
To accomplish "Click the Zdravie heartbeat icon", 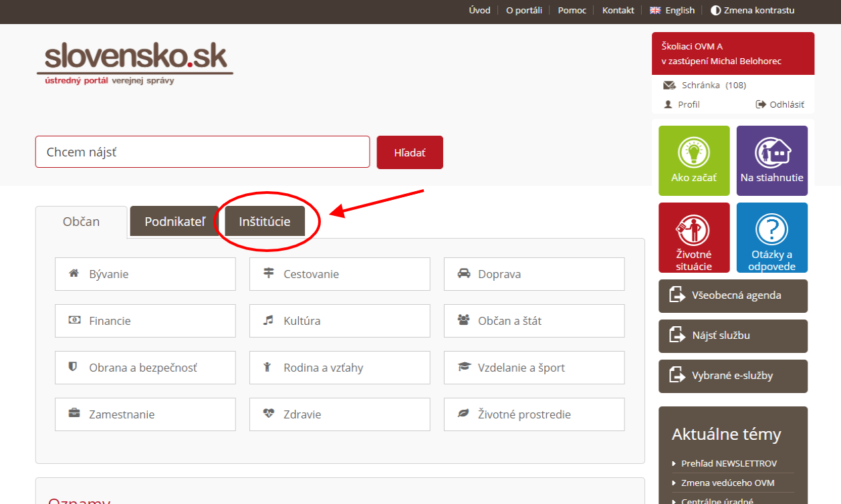I will [269, 414].
